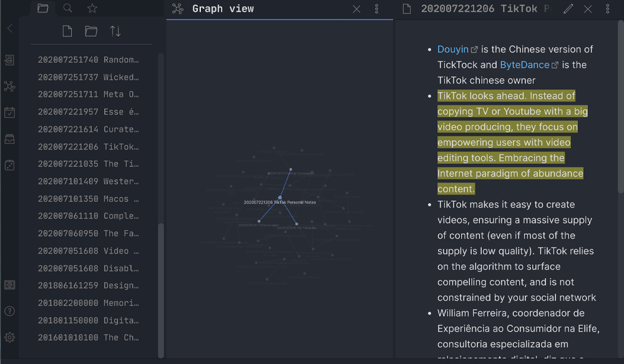Close the TikTok note pane
The image size is (624, 364).
[x=588, y=9]
